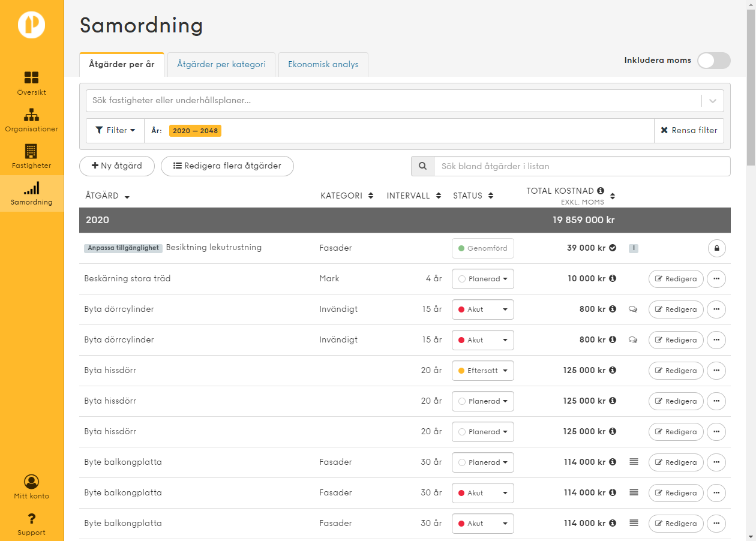Toggle the Inkludera moms switch
Image resolution: width=756 pixels, height=541 pixels.
(x=714, y=61)
